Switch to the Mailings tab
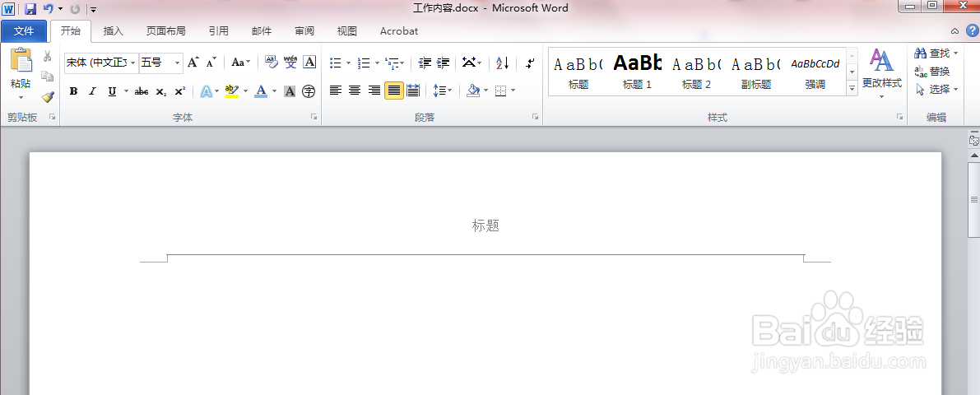Image resolution: width=980 pixels, height=395 pixels. click(x=261, y=30)
